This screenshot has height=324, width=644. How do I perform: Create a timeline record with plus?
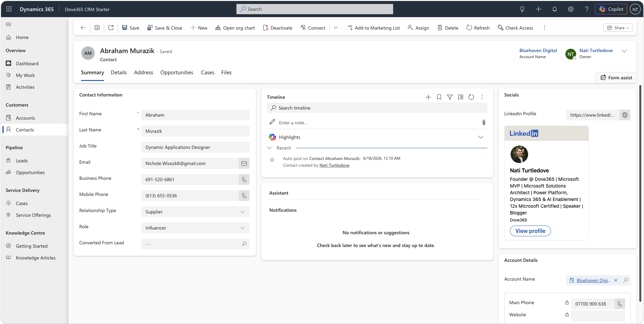click(x=428, y=97)
